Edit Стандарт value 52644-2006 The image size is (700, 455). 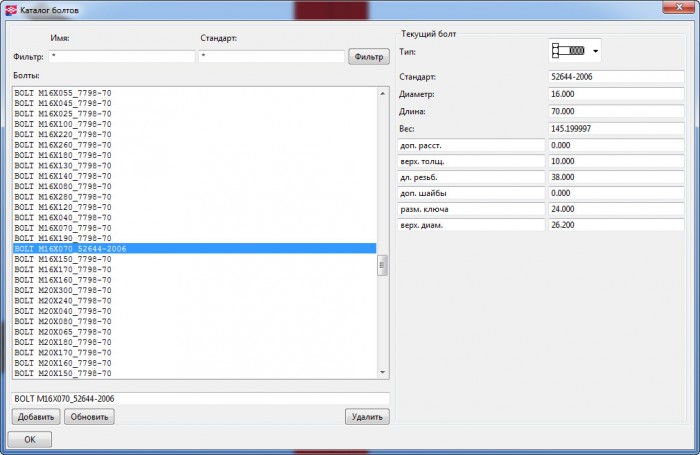pos(616,76)
